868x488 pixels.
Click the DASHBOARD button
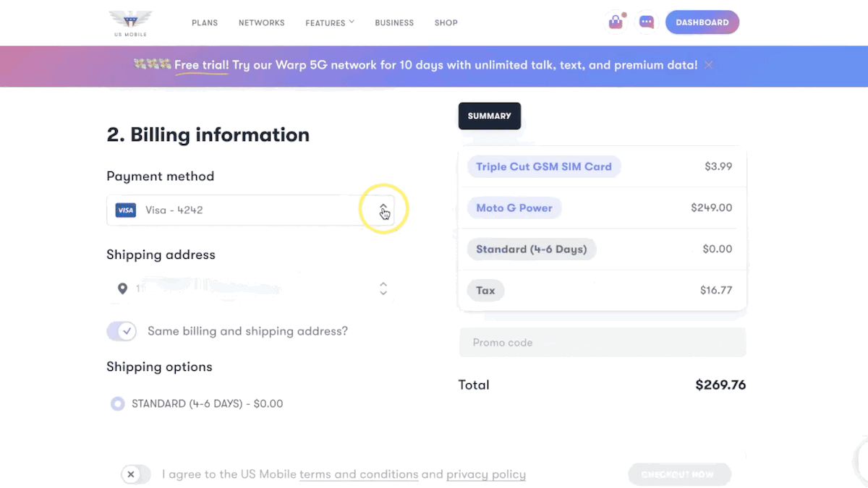(702, 22)
